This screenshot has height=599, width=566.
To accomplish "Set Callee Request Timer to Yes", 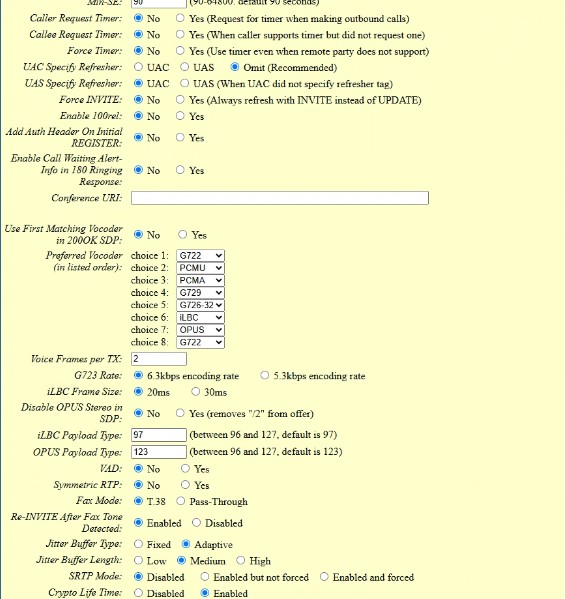I will pyautogui.click(x=180, y=34).
